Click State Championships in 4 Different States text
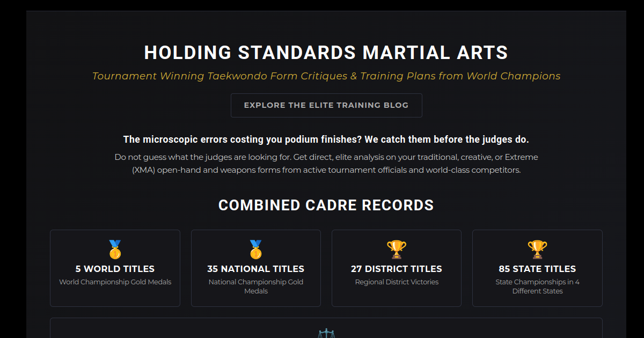 pos(537,286)
